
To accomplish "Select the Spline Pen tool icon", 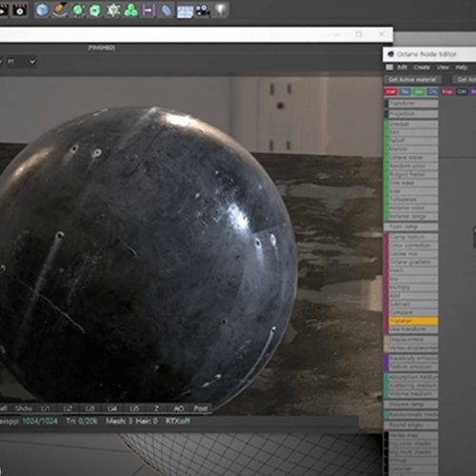I will point(60,10).
